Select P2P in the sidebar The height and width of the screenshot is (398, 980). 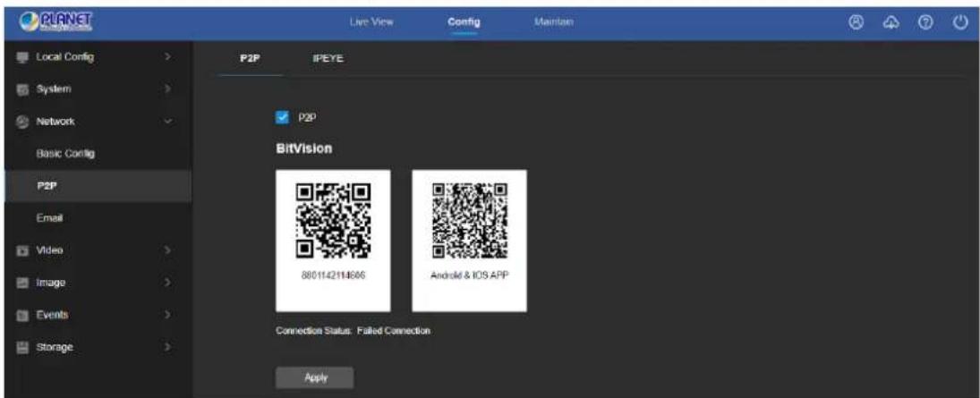point(96,186)
